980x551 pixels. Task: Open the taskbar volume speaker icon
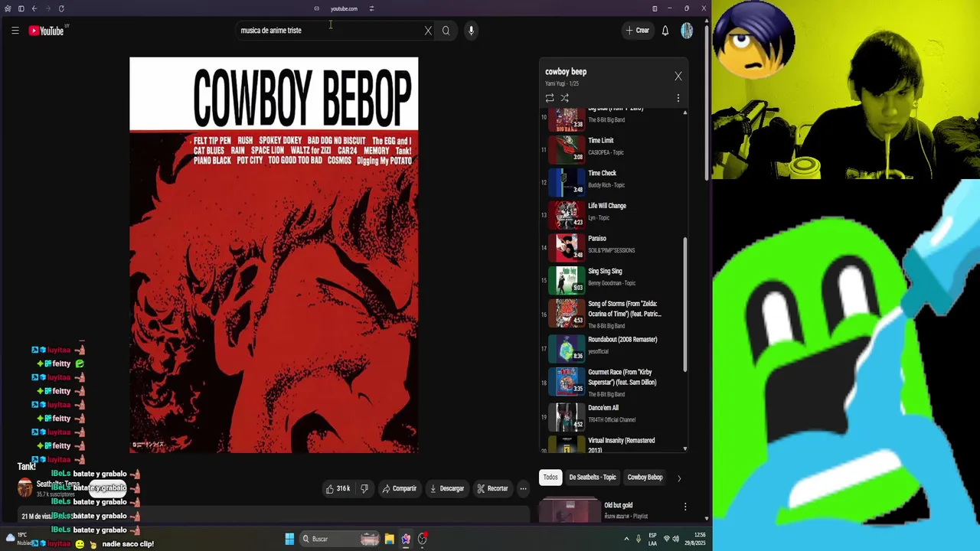(675, 539)
